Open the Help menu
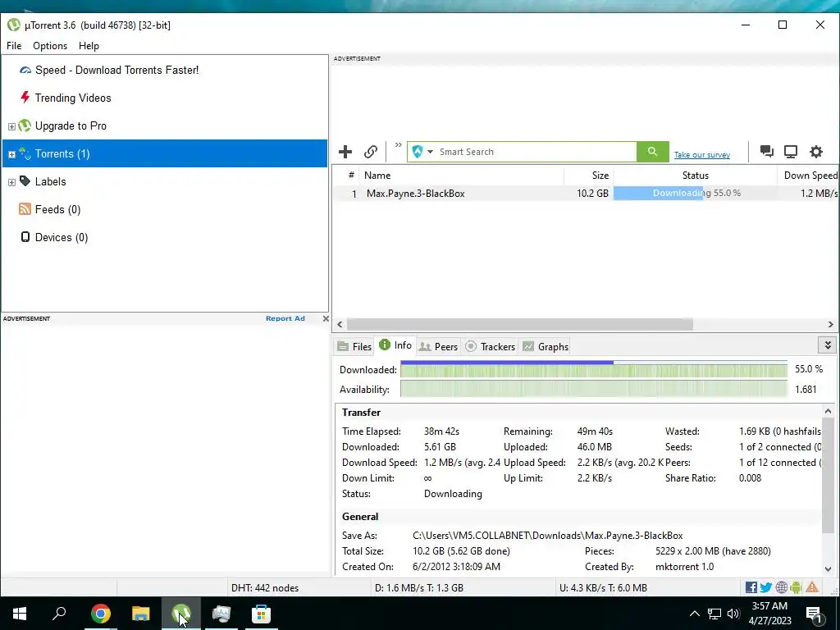The image size is (840, 630). [x=89, y=46]
